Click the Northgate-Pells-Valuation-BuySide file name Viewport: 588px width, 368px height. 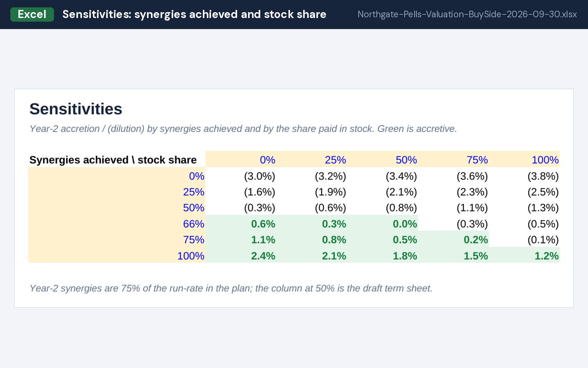tap(467, 14)
